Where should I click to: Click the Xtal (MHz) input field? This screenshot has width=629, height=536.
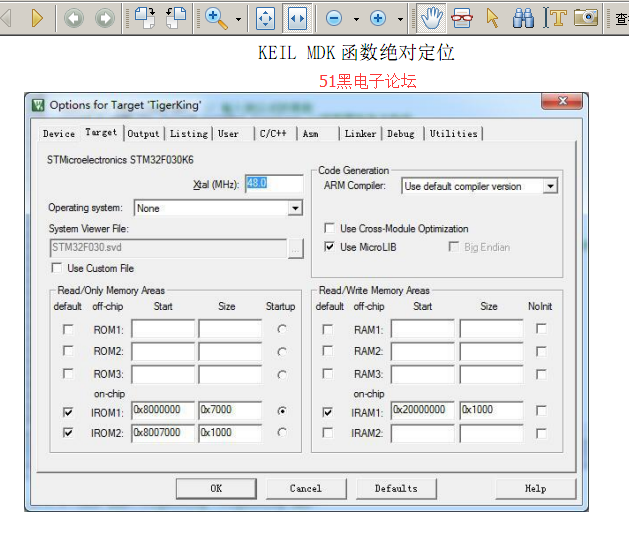274,184
